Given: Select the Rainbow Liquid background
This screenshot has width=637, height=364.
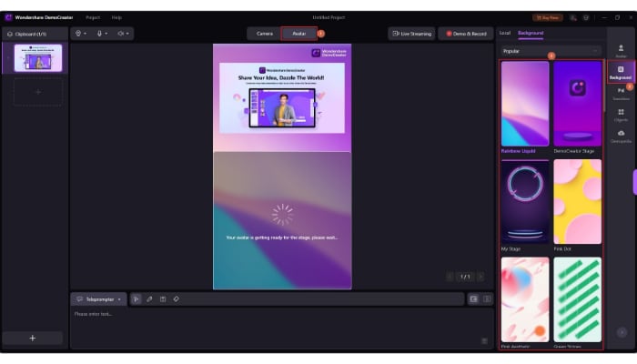Looking at the screenshot, I should [525, 104].
